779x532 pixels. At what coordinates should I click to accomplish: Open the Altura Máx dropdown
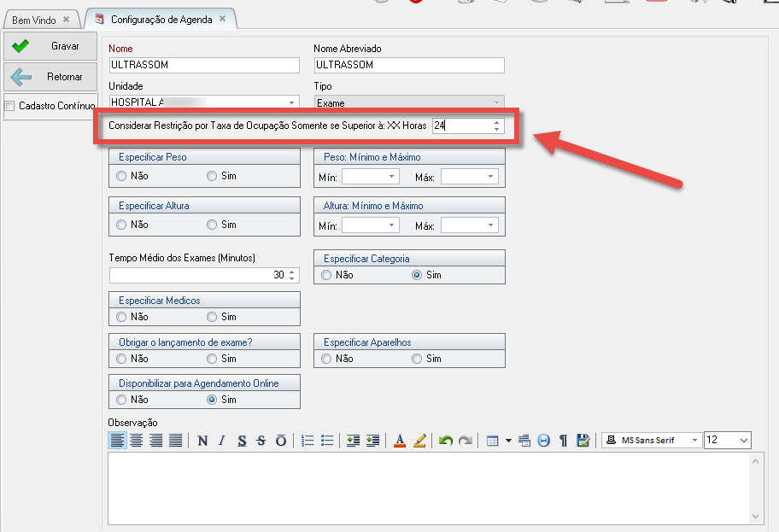(x=491, y=226)
